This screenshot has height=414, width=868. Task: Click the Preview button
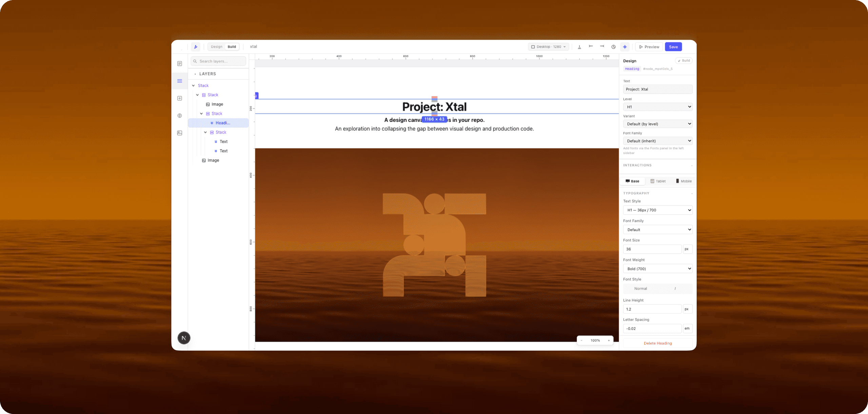click(649, 47)
